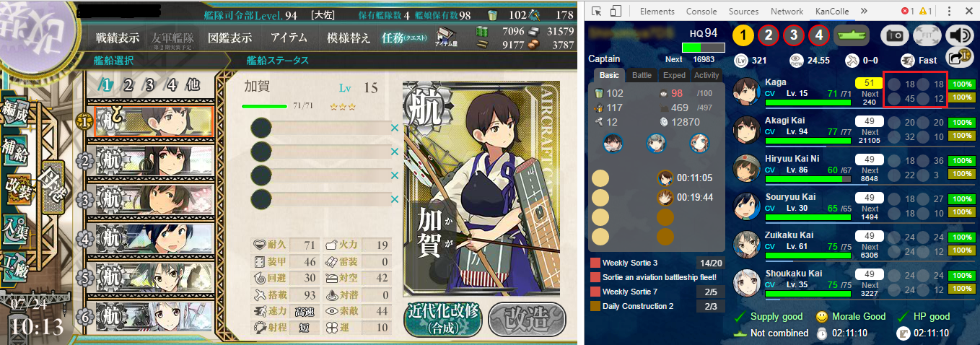Click the FIT screen round icon
Screen dimensions: 980x345
(927, 35)
